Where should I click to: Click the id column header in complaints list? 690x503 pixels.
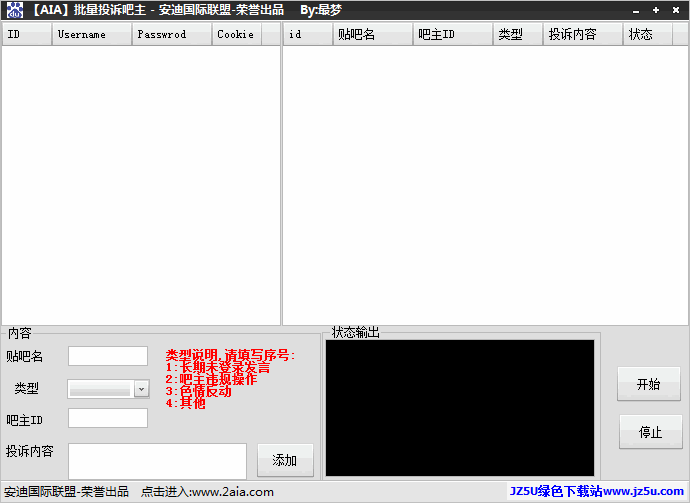click(308, 34)
